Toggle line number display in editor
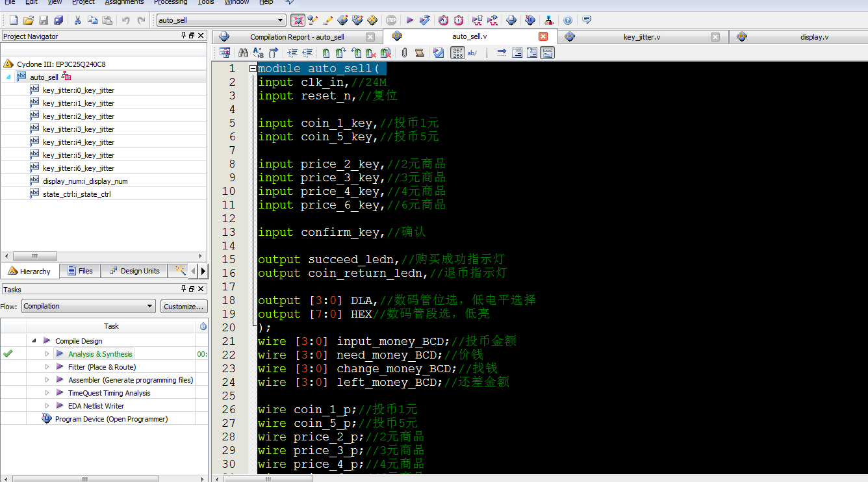Image resolution: width=868 pixels, height=482 pixels. 457,53
